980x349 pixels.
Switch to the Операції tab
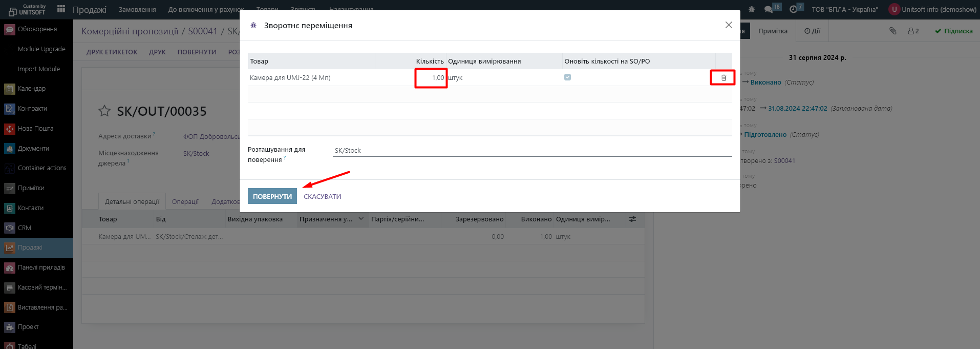(185, 201)
